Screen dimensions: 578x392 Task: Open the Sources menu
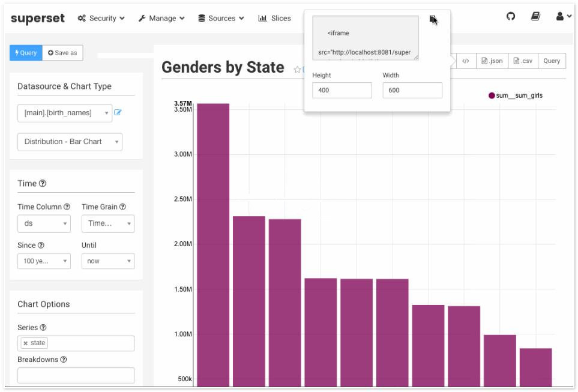pos(221,18)
